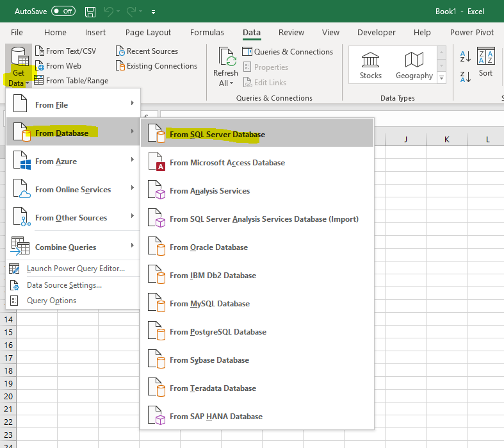Click Sort Z to A icon
The width and height of the screenshot is (504, 448).
pyautogui.click(x=465, y=77)
